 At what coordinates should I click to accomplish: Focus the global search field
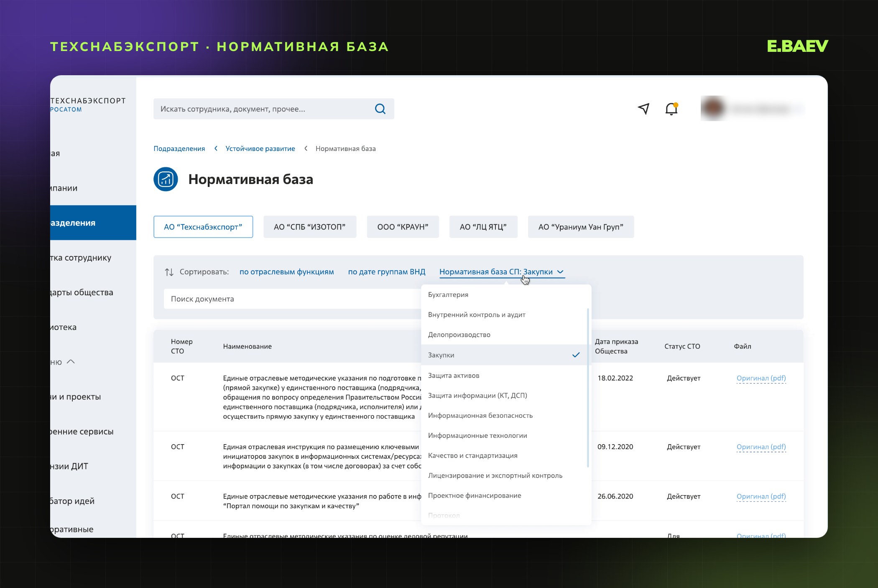pyautogui.click(x=273, y=109)
